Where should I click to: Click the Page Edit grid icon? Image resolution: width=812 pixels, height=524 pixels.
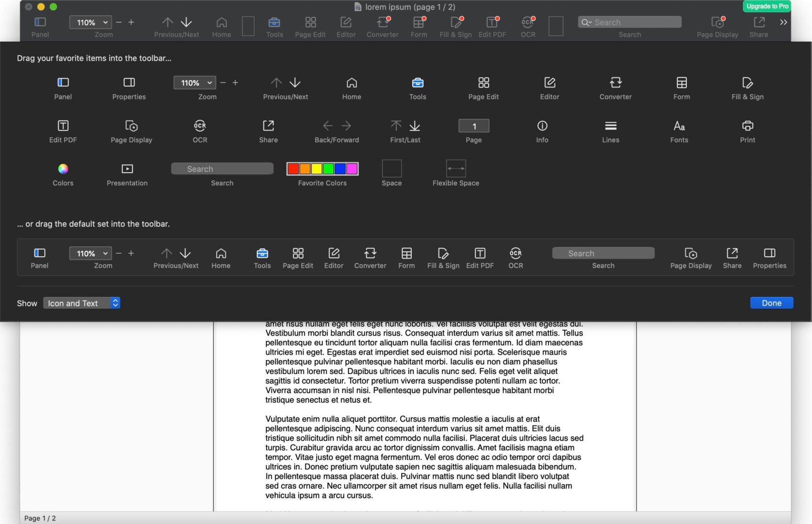tap(483, 82)
